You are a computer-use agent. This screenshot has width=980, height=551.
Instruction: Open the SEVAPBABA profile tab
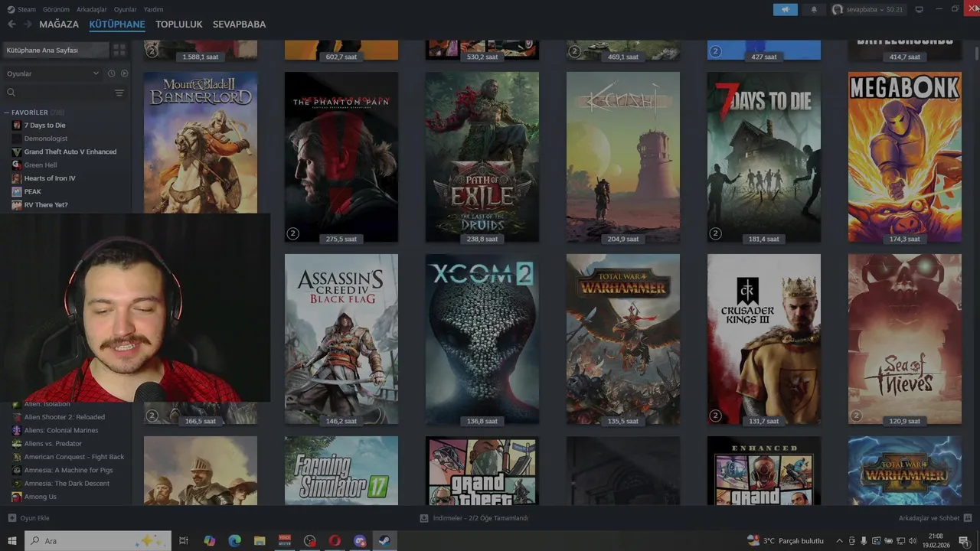(x=240, y=24)
